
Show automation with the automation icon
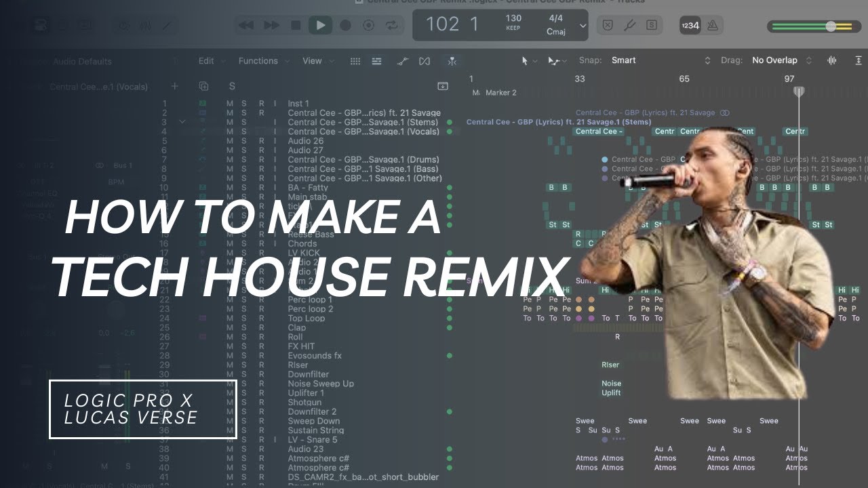coord(403,61)
